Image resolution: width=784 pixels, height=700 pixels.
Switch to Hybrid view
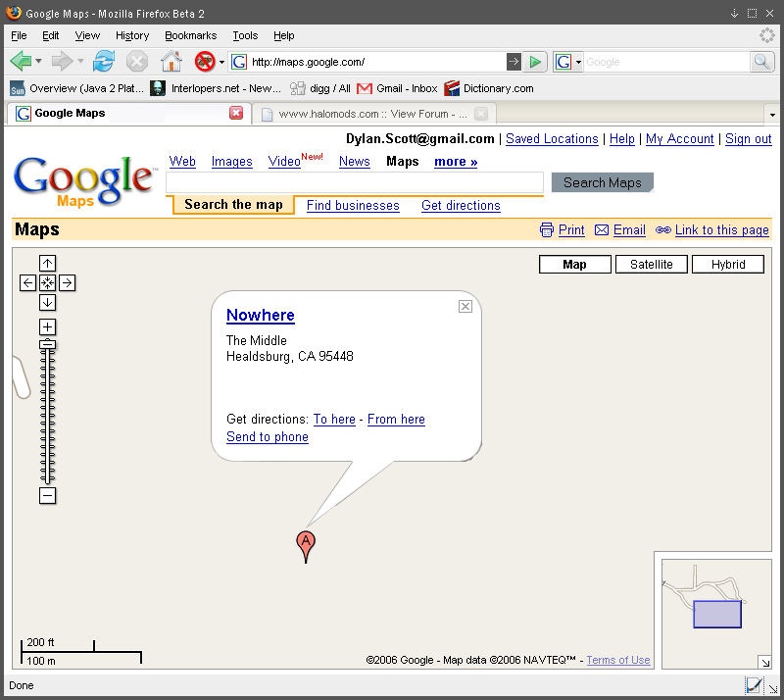click(x=728, y=264)
